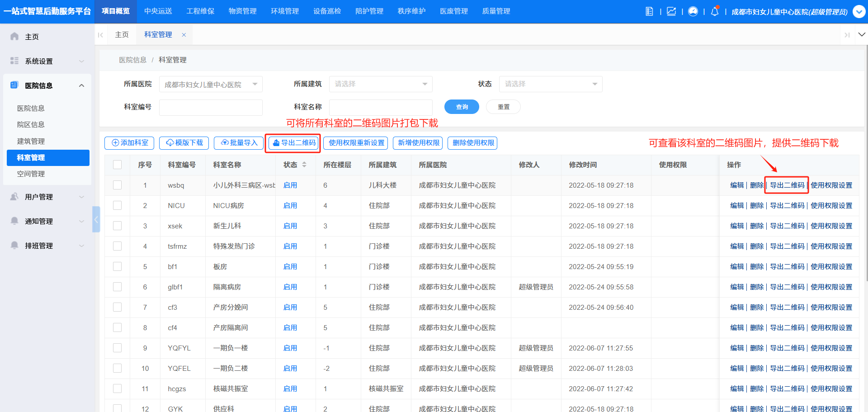Open the tab options chevron menu
The width and height of the screenshot is (868, 412).
[x=862, y=34]
